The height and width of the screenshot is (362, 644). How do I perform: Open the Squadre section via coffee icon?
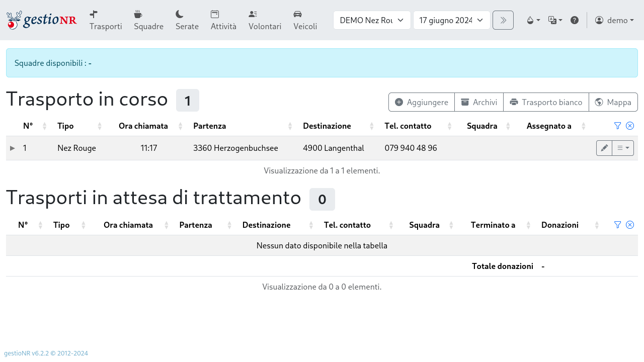(x=138, y=14)
